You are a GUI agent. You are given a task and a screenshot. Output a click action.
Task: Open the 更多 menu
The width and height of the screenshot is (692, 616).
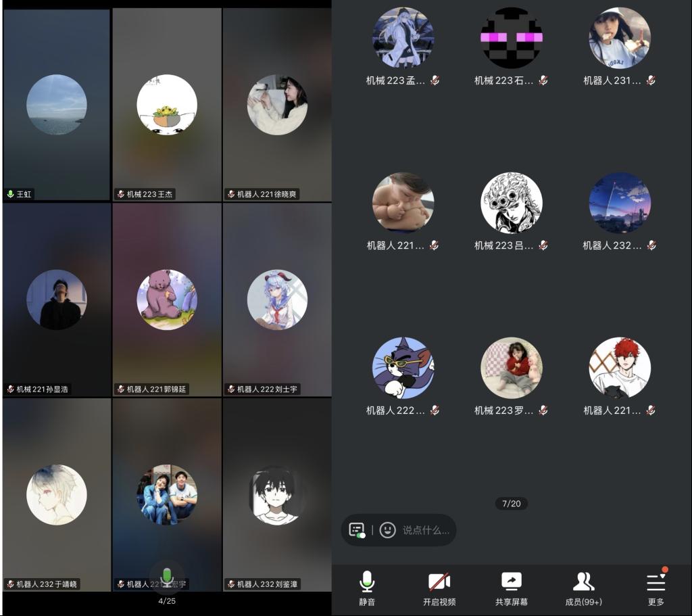656,586
